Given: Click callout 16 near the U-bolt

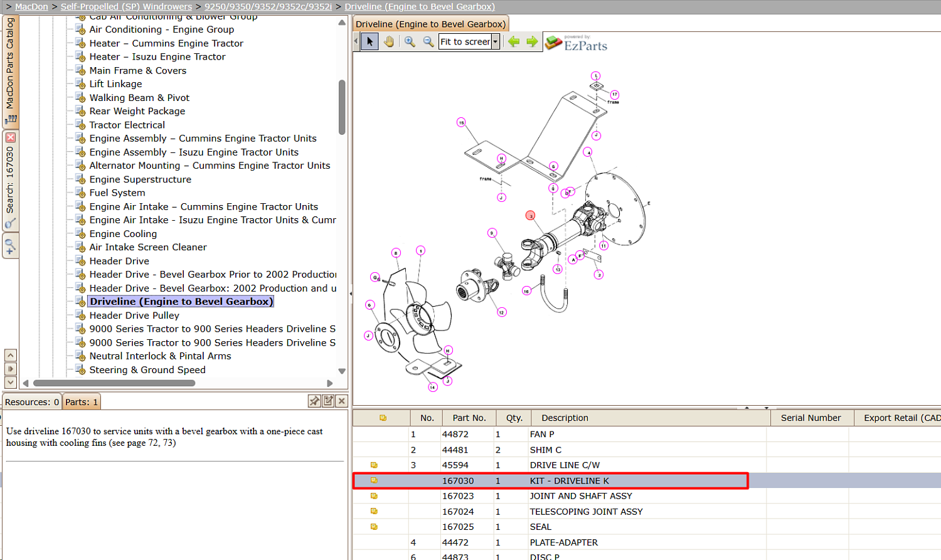Looking at the screenshot, I should pyautogui.click(x=526, y=291).
